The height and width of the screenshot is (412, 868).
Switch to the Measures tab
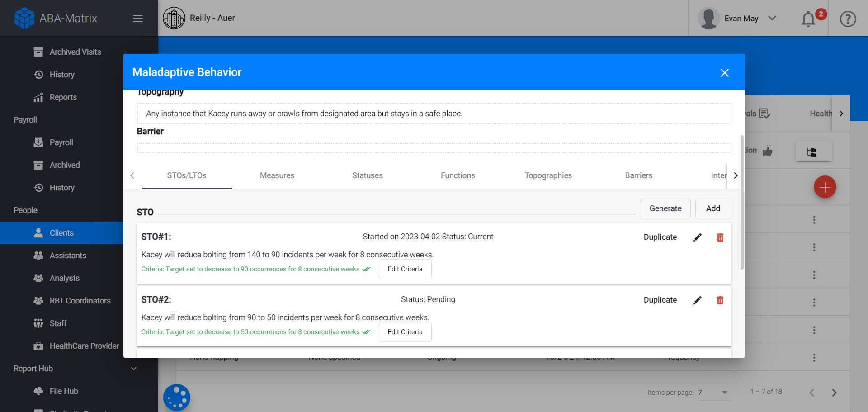pos(277,175)
